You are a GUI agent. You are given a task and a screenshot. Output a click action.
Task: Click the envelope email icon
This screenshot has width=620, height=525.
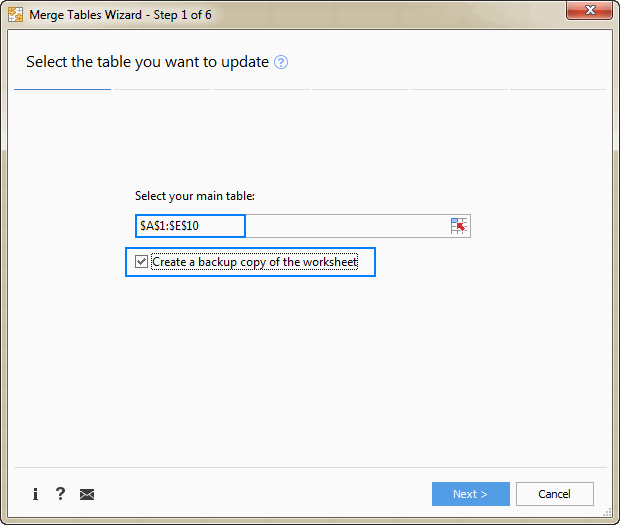[87, 494]
